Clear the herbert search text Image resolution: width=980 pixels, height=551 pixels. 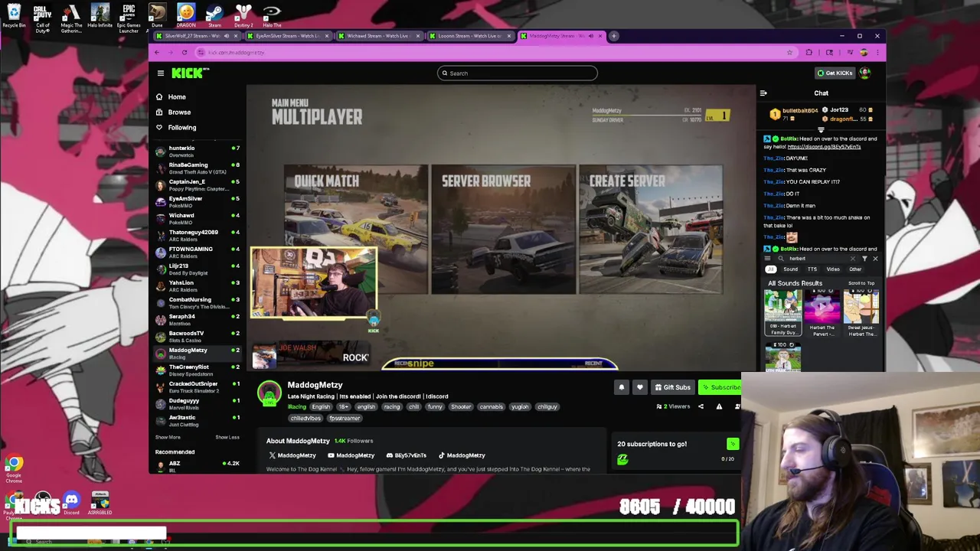(852, 259)
